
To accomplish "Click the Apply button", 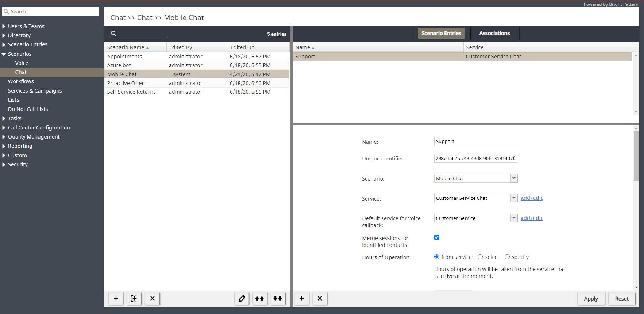I will [591, 299].
